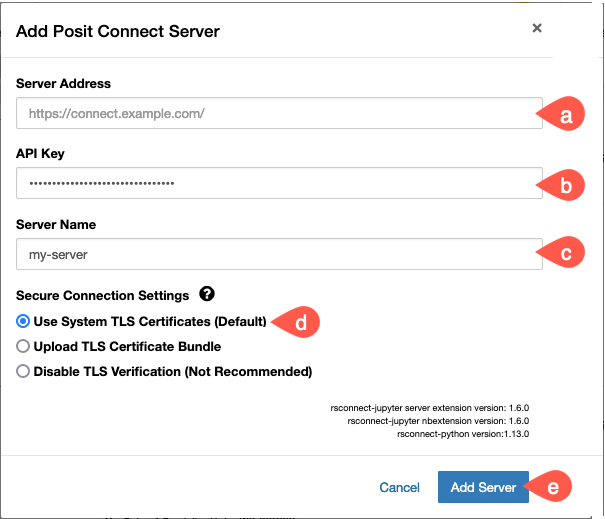605x519 pixels.
Task: Click the Add Server button
Action: click(x=483, y=487)
